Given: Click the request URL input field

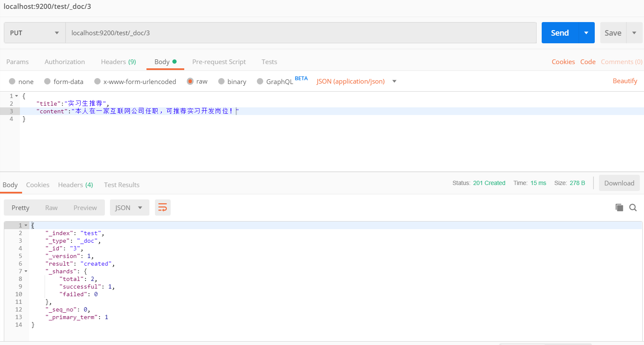Looking at the screenshot, I should pos(301,33).
